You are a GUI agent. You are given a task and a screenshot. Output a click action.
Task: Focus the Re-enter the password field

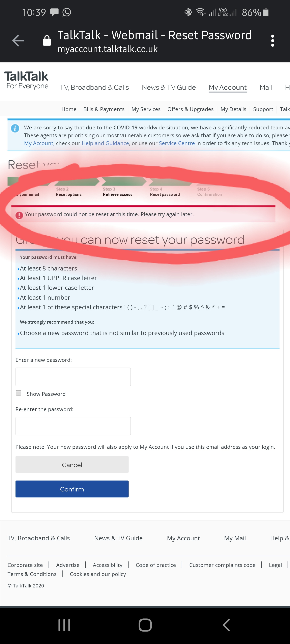click(73, 426)
